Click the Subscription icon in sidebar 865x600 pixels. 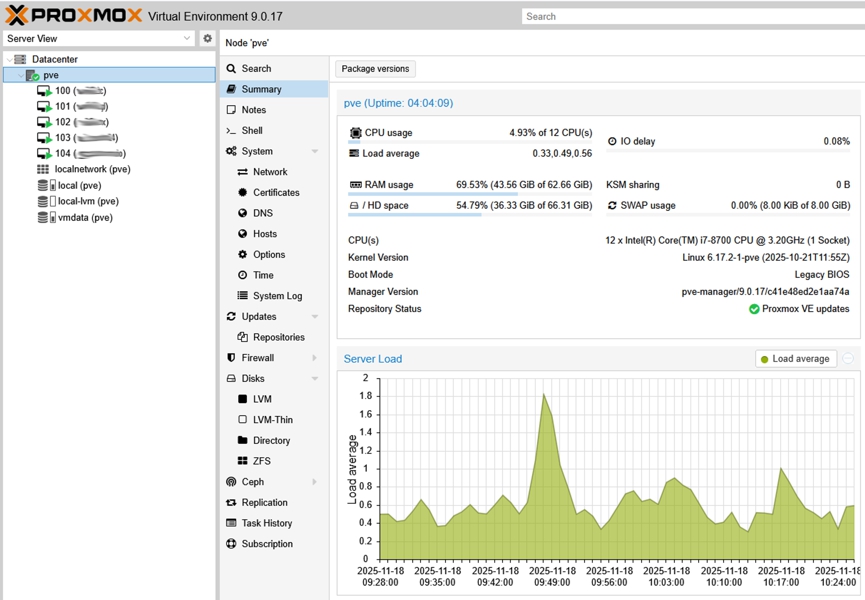pos(231,544)
